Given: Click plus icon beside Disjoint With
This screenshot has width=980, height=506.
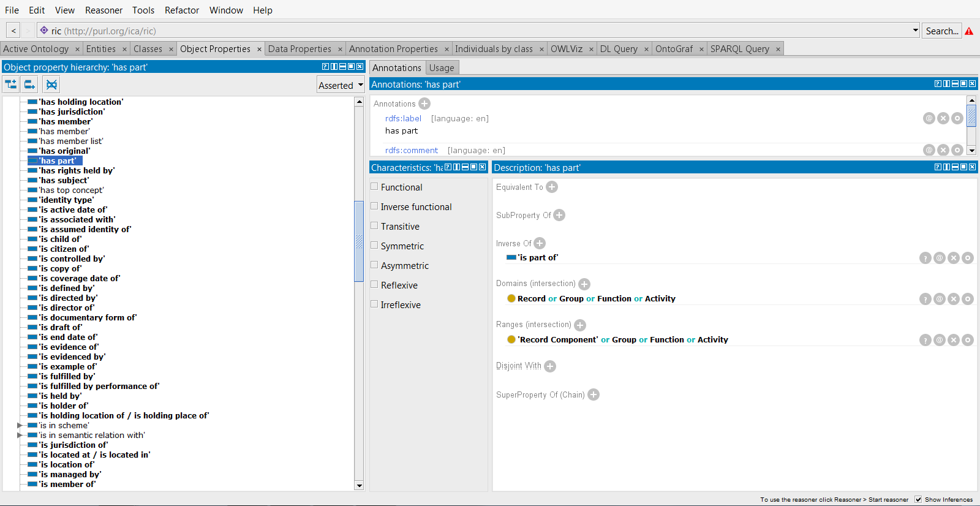Looking at the screenshot, I should tap(550, 366).
